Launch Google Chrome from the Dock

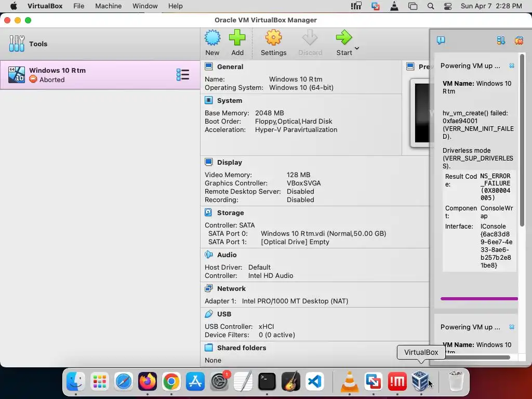(171, 381)
